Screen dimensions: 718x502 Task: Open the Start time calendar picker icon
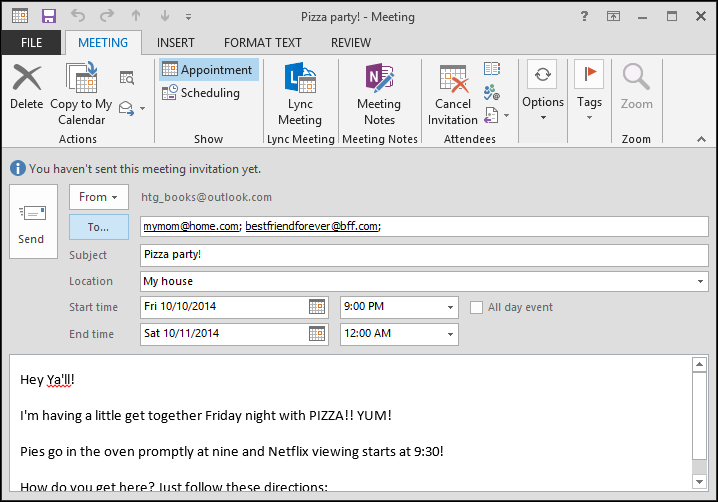click(317, 306)
